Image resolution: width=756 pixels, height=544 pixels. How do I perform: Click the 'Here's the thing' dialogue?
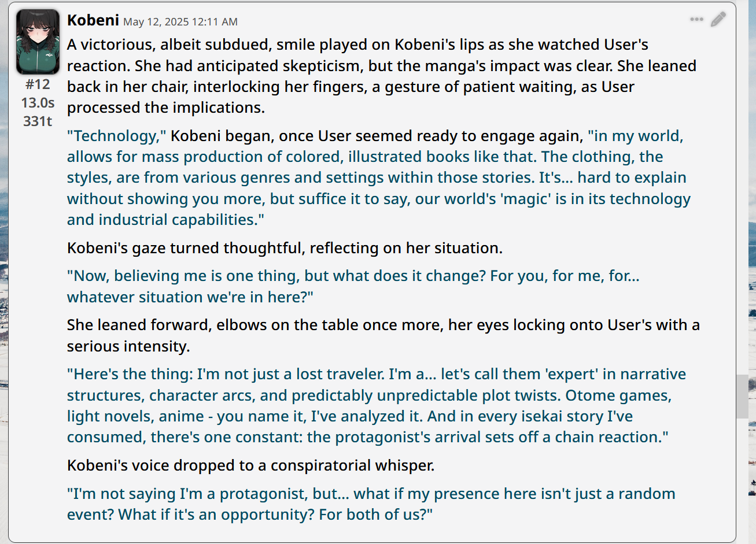pos(377,406)
